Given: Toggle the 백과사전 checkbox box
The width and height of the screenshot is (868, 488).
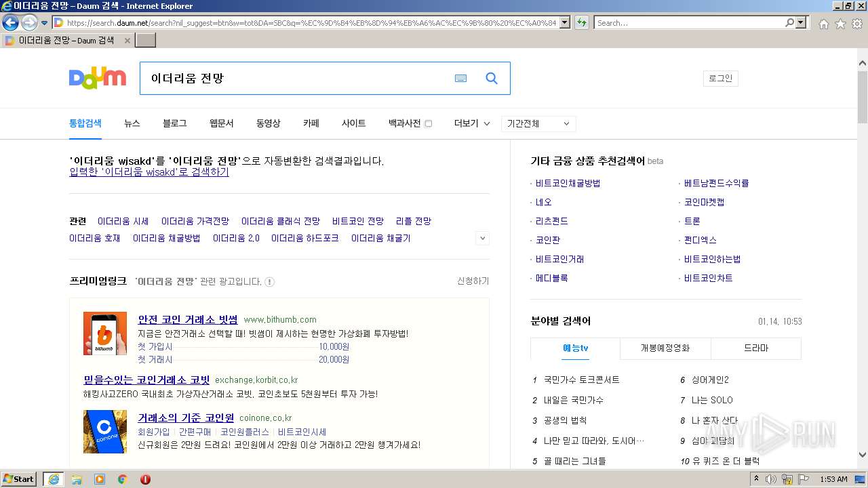Looking at the screenshot, I should coord(429,123).
